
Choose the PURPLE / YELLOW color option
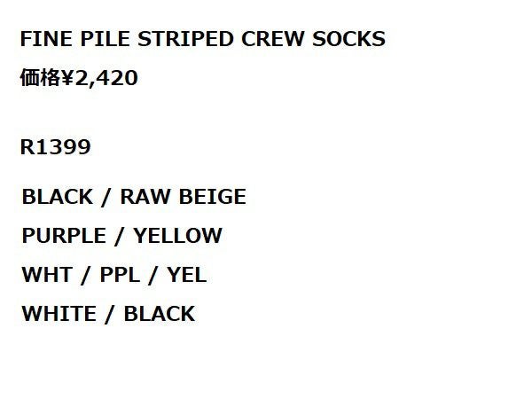coord(121,236)
